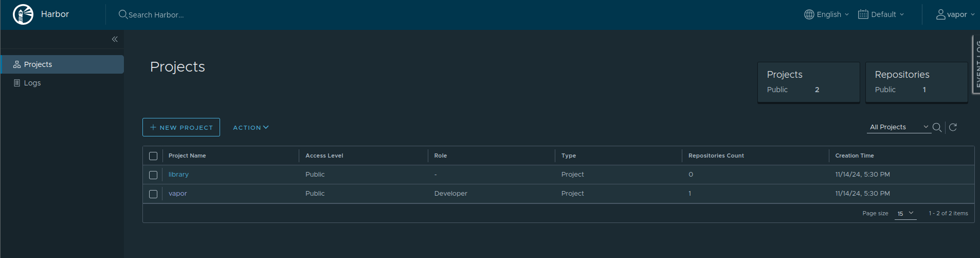Click the project filter search icon
980x258 pixels.
point(937,127)
